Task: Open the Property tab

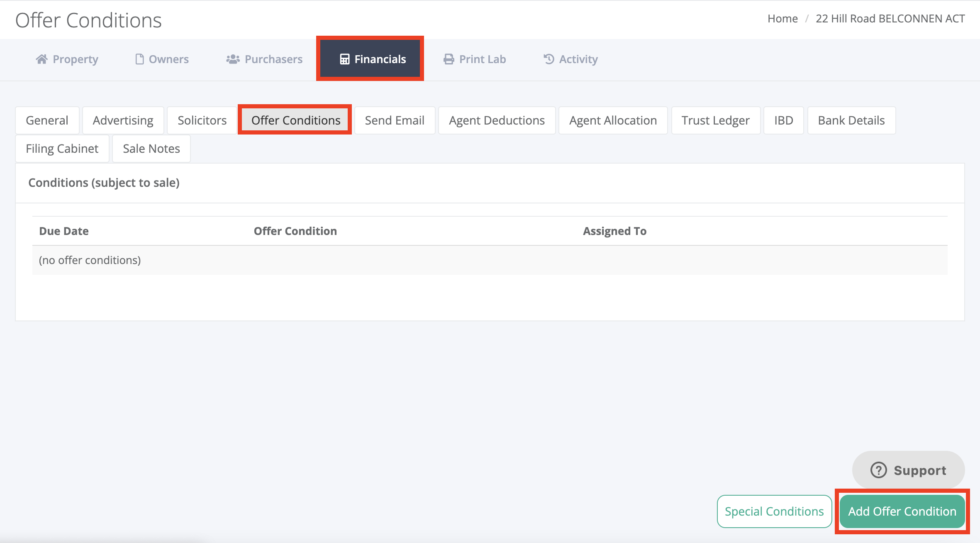Action: (x=67, y=59)
